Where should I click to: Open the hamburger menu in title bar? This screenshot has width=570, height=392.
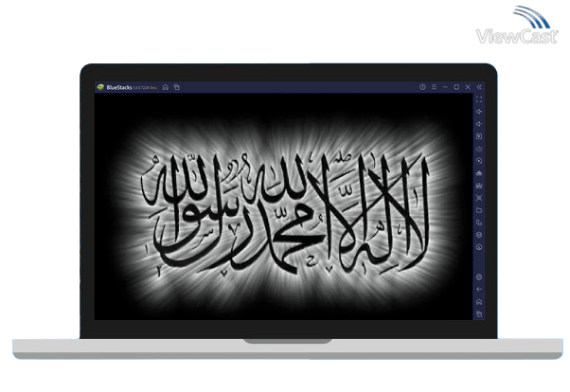point(434,87)
